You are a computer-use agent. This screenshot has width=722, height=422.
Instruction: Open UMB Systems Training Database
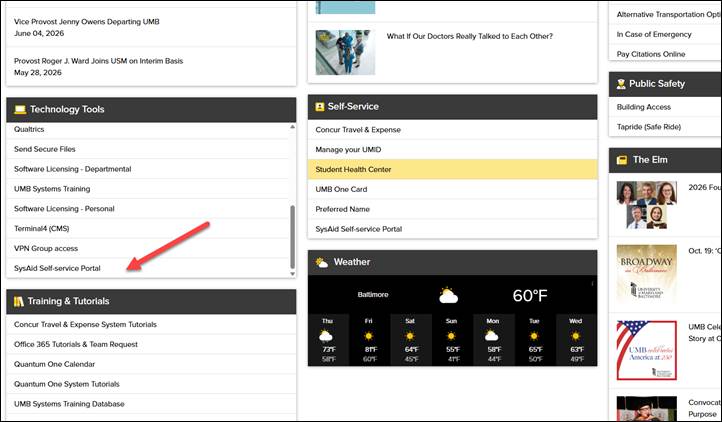(69, 404)
